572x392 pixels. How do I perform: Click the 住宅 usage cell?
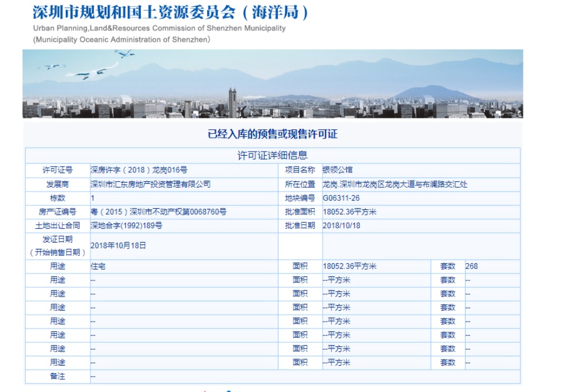coord(98,266)
